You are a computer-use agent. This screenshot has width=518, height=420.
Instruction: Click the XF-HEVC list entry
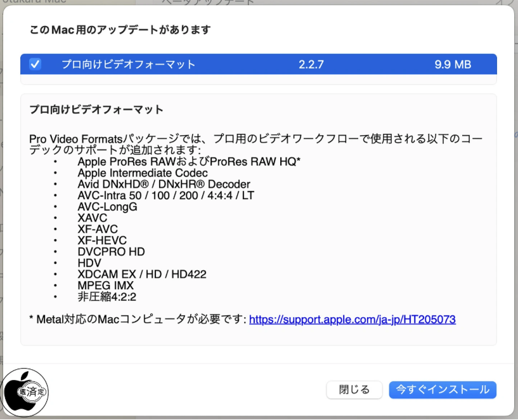(x=101, y=240)
